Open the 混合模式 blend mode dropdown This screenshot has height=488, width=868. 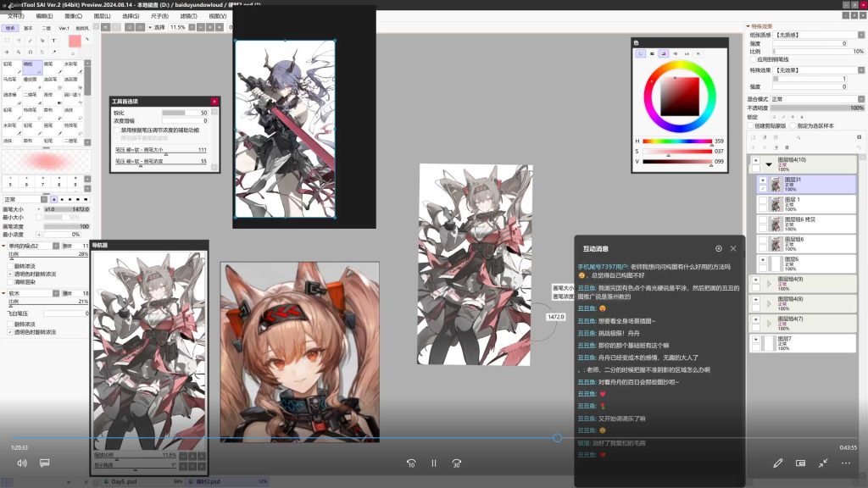tap(818, 99)
